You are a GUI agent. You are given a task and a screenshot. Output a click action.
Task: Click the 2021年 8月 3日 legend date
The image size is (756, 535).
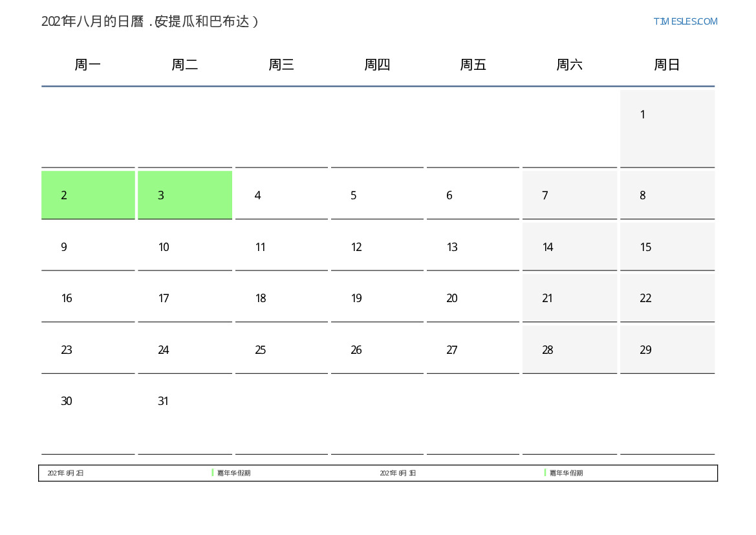398,474
